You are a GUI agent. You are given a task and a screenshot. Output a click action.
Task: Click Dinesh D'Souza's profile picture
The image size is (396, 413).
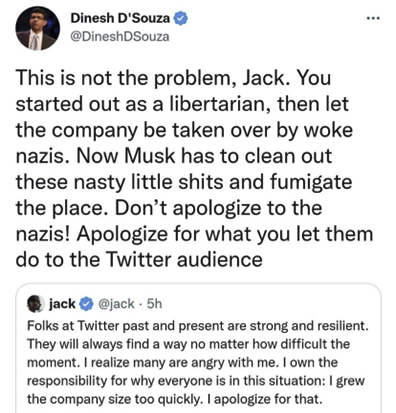38,28
